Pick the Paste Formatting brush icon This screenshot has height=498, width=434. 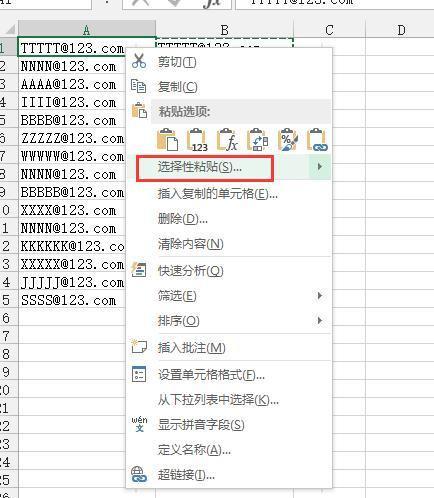(x=287, y=140)
